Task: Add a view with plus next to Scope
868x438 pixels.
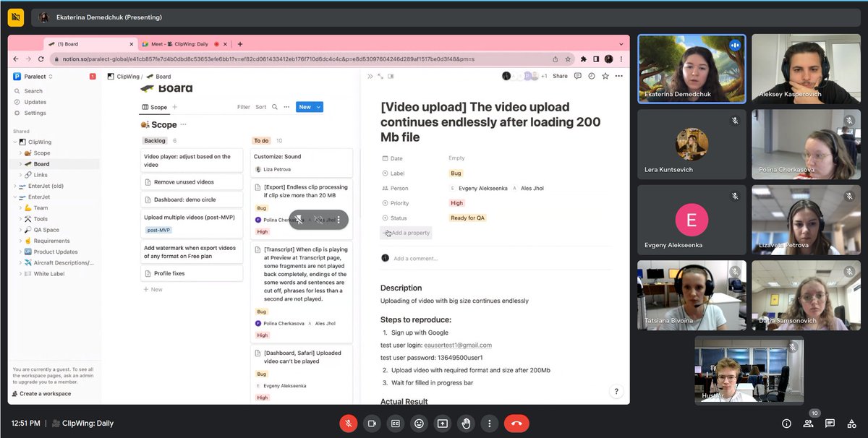Action: click(x=174, y=107)
